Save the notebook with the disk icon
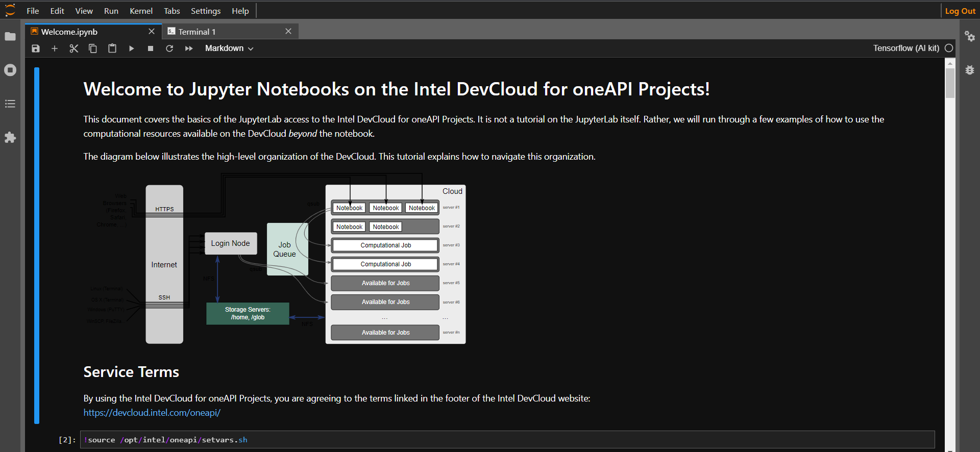Viewport: 980px width, 452px height. pos(36,48)
